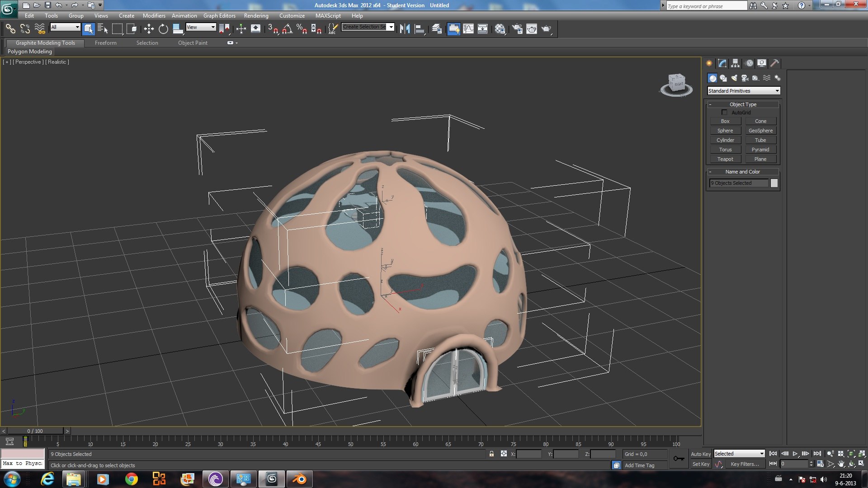
Task: Click the object color swatch
Action: click(774, 183)
